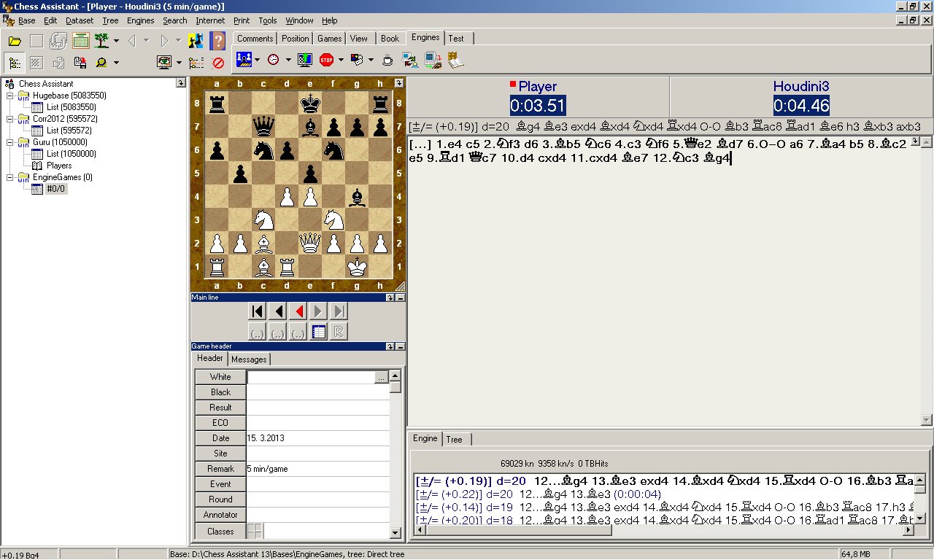Click the play-against-engine chessboard icon

click(244, 61)
